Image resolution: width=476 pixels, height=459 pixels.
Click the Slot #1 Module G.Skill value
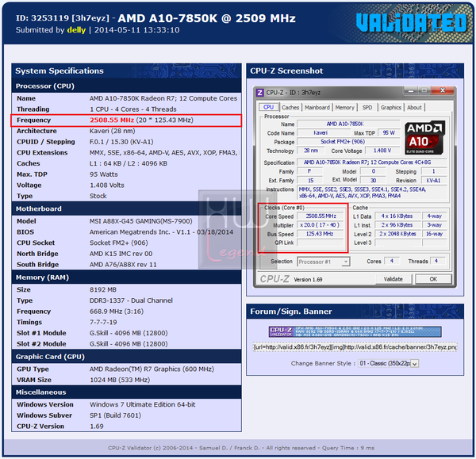click(x=129, y=333)
